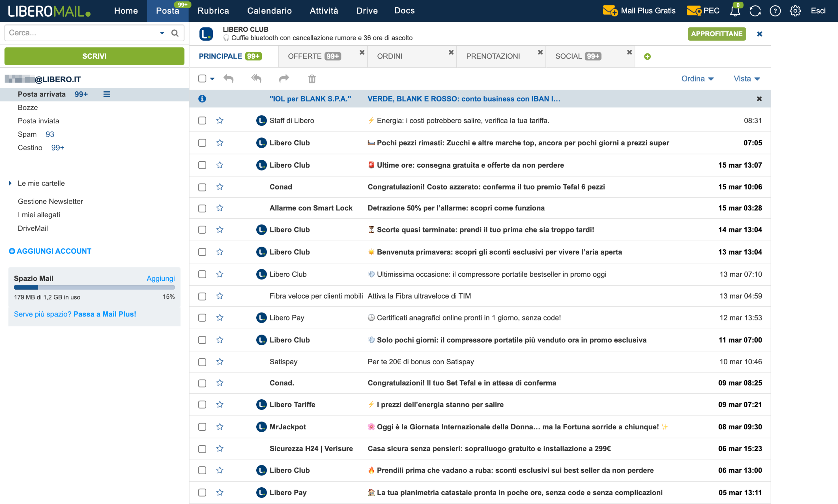
Task: Tick the MrJackpot email checkbox
Action: tap(202, 427)
